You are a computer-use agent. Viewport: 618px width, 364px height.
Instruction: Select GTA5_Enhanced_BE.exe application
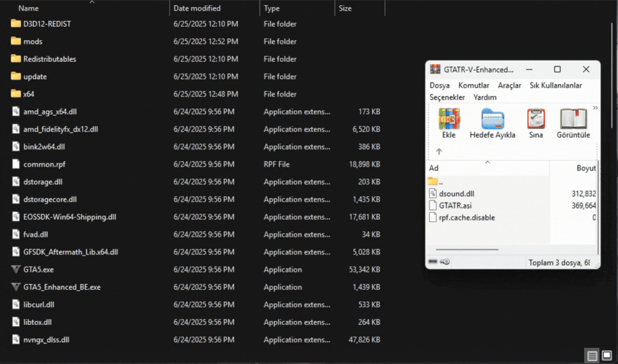pyautogui.click(x=62, y=287)
